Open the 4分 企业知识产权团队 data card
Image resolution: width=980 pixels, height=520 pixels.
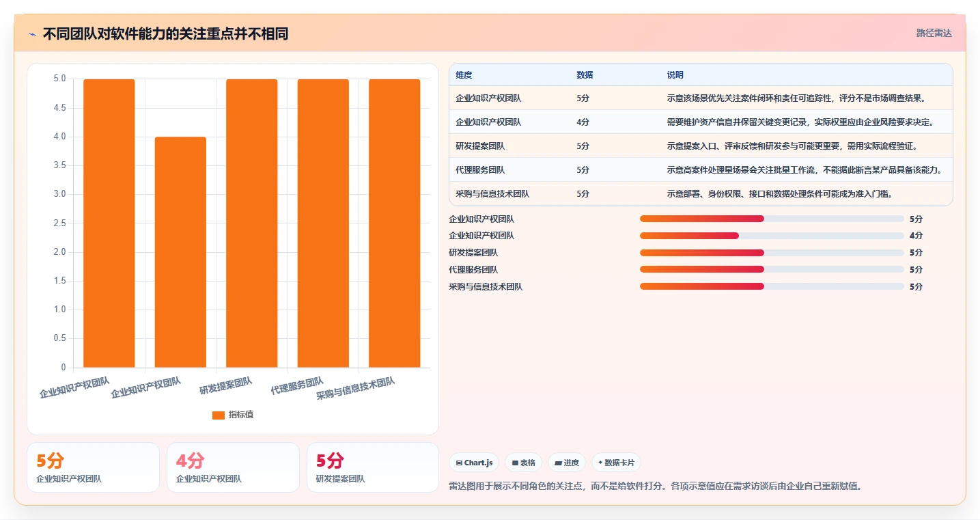point(233,467)
